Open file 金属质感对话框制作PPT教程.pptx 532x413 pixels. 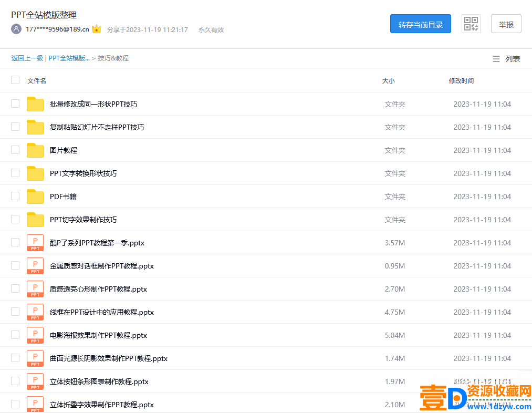click(x=102, y=266)
